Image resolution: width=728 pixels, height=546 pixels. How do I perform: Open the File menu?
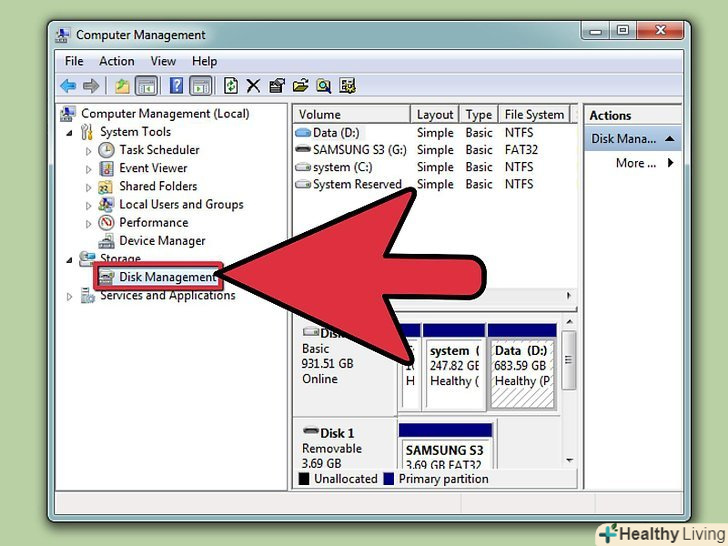74,61
